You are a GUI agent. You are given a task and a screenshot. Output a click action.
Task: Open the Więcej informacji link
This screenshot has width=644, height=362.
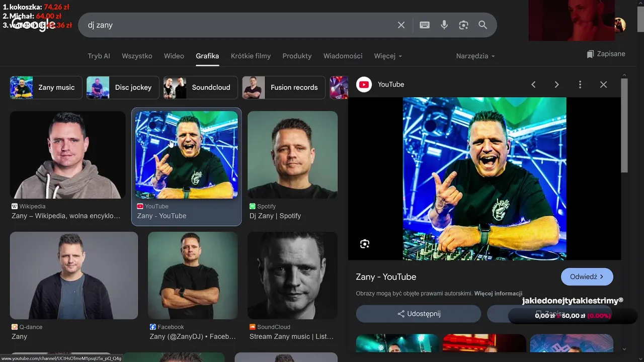(498, 293)
